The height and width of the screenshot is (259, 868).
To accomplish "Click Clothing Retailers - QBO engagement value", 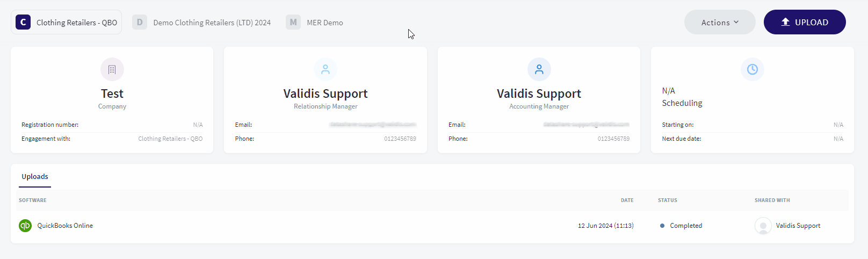I will pos(170,139).
